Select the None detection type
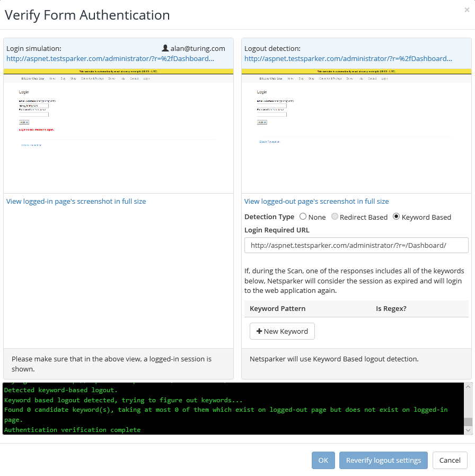Image resolution: width=475 pixels, height=476 pixels. click(303, 217)
